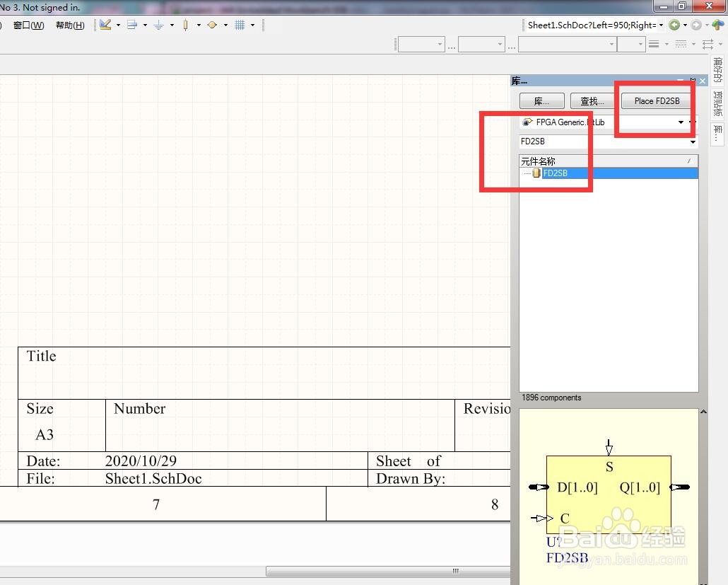The width and height of the screenshot is (728, 585).
Task: Expand the Sheet1.SchDoc address dropdown
Action: [661, 25]
